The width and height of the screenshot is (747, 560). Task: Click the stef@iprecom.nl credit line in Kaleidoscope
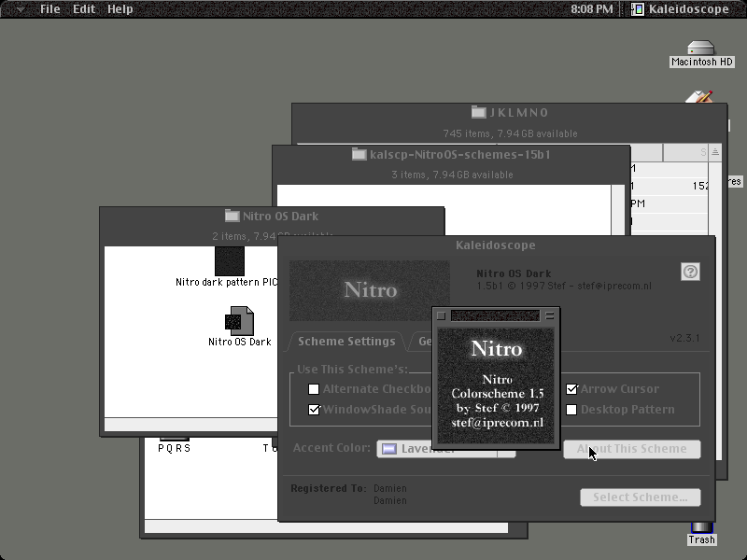pyautogui.click(x=564, y=287)
